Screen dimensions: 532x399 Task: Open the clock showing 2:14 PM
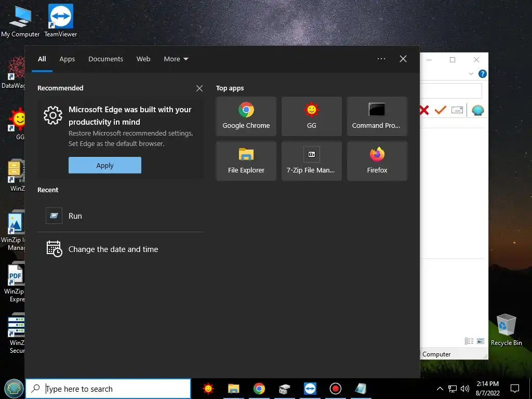click(x=487, y=389)
